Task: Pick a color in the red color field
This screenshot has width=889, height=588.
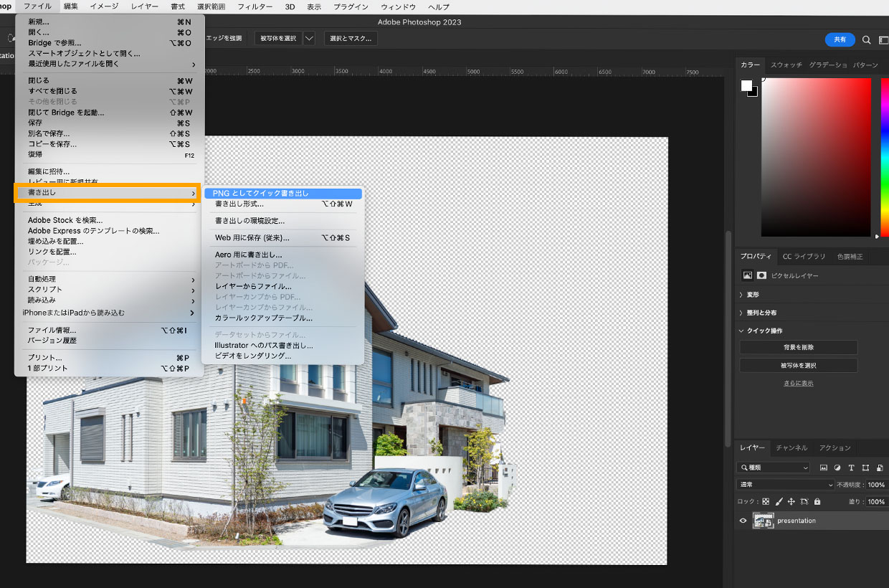Action: (x=816, y=157)
